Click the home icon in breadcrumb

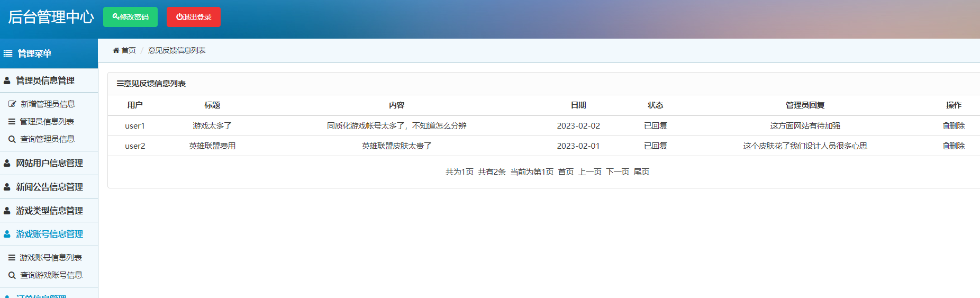(116, 50)
